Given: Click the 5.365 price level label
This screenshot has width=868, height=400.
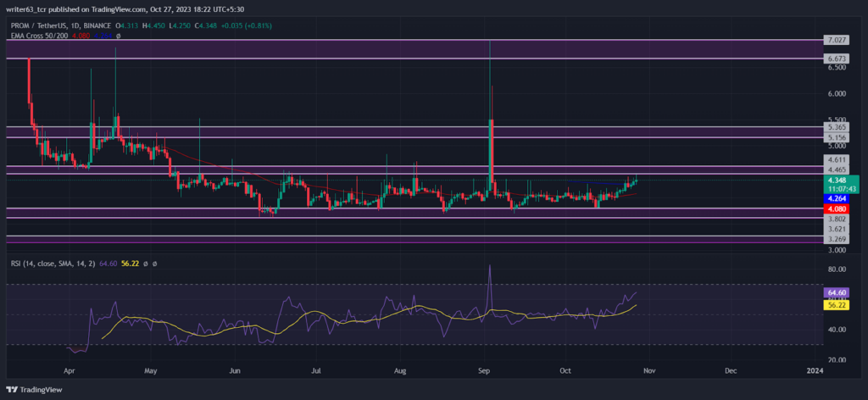Looking at the screenshot, I should coord(835,126).
